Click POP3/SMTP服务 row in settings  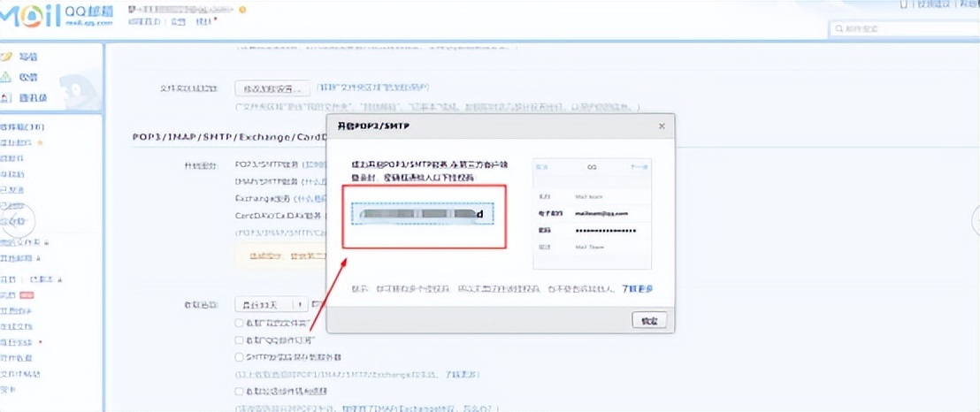[x=280, y=164]
